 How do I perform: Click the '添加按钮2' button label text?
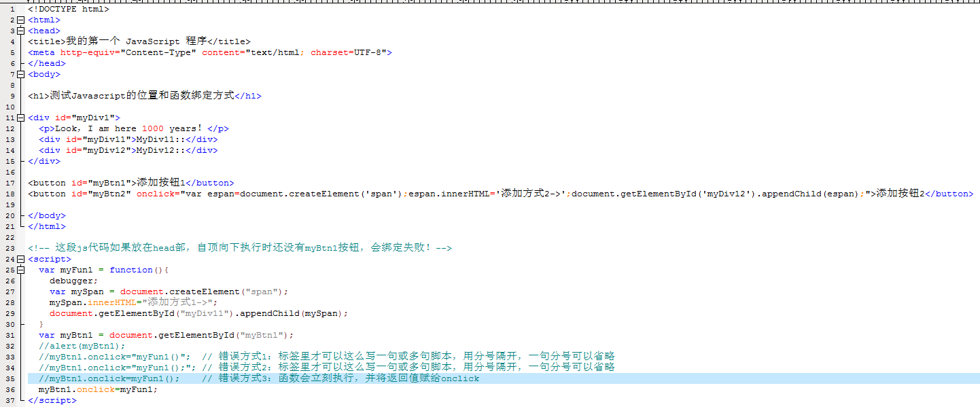point(900,194)
